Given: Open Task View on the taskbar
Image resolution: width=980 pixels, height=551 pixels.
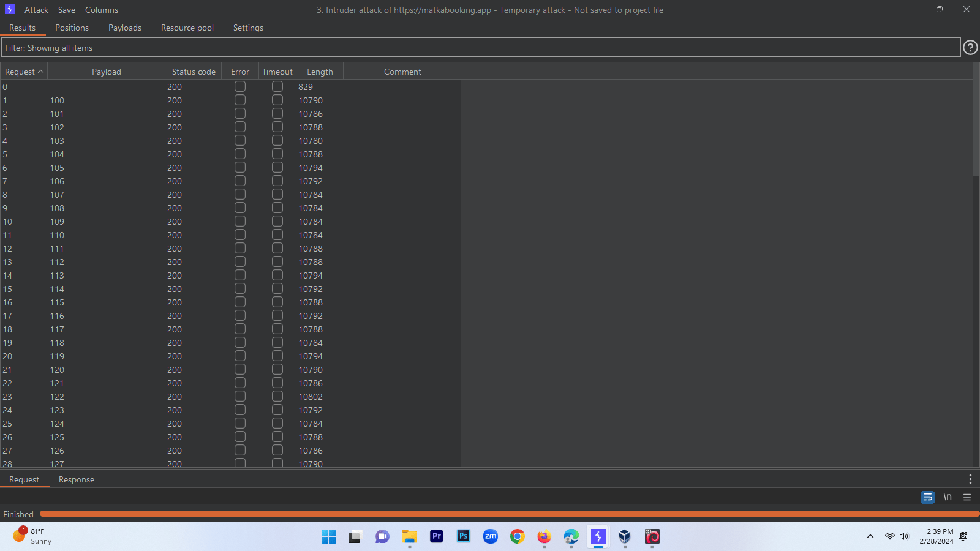Looking at the screenshot, I should [x=355, y=537].
